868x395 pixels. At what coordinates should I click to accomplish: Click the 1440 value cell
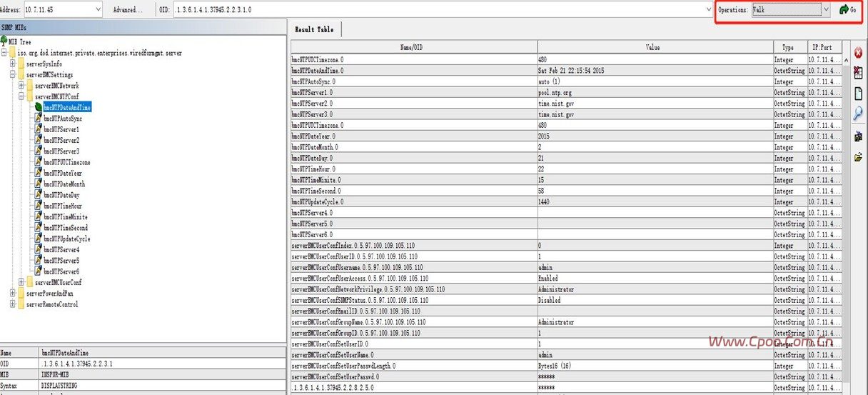[655, 202]
